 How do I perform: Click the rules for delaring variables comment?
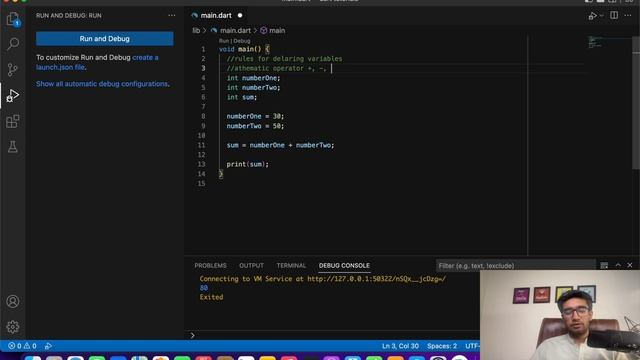pyautogui.click(x=284, y=59)
